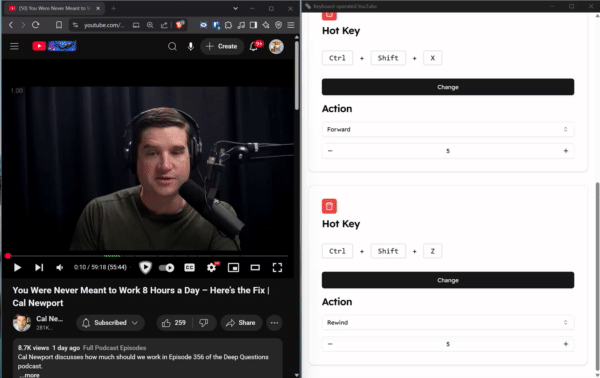Decrease the Forward seconds value
Viewport: 600px width, 378px height.
[x=330, y=151]
